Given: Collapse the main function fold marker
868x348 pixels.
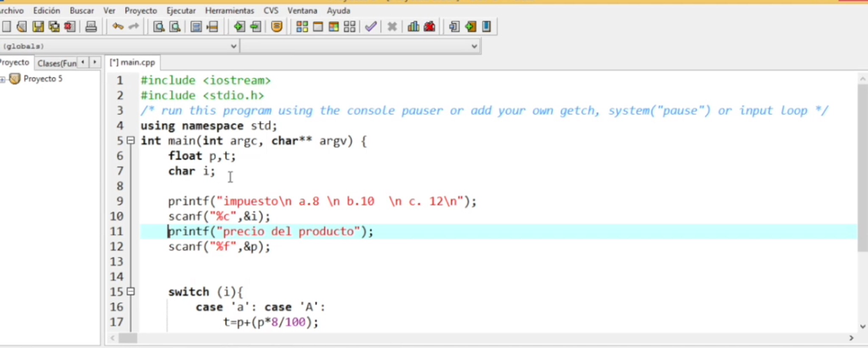Looking at the screenshot, I should pos(131,140).
